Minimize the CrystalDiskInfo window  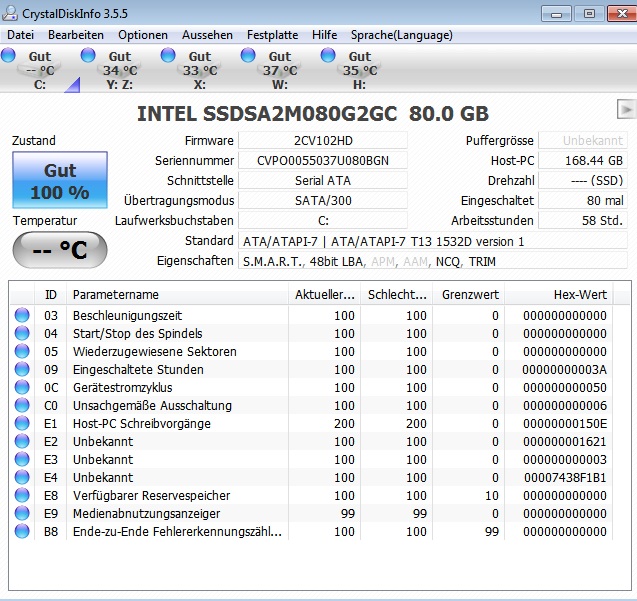pyautogui.click(x=557, y=14)
